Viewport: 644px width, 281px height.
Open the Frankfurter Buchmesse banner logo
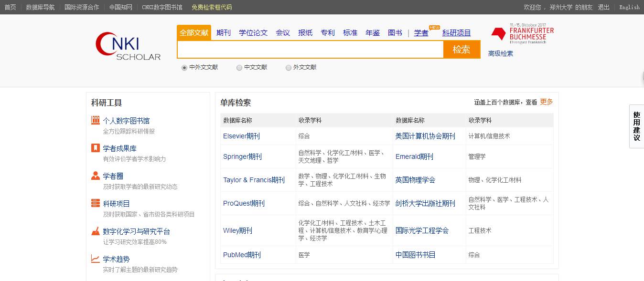pyautogui.click(x=522, y=33)
